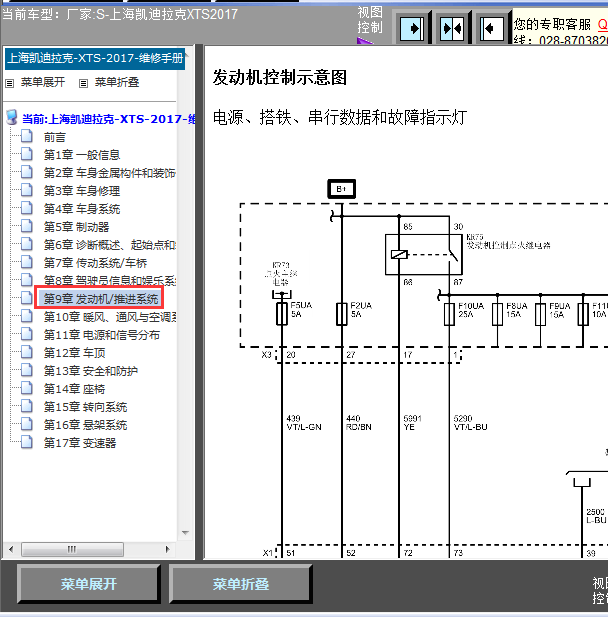
Task: Open 第13章 安全和防护
Action: coord(91,371)
